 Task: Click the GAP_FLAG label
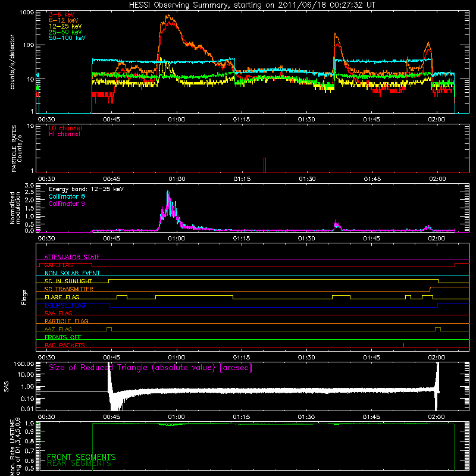pyautogui.click(x=58, y=265)
